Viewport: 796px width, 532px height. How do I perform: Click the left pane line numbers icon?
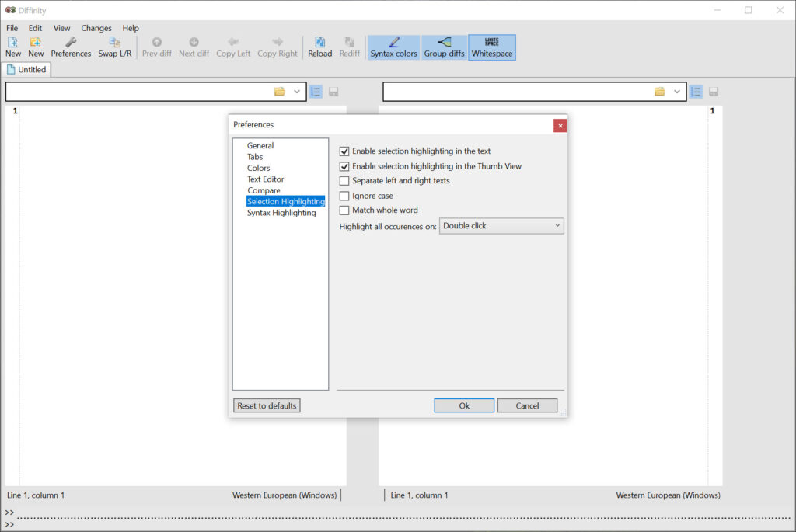(316, 92)
